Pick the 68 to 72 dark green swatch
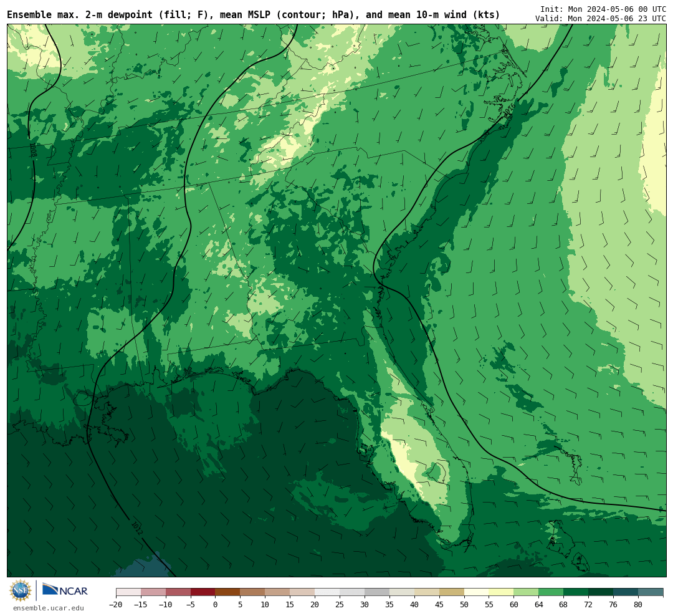This screenshot has height=616, width=673. click(x=576, y=592)
